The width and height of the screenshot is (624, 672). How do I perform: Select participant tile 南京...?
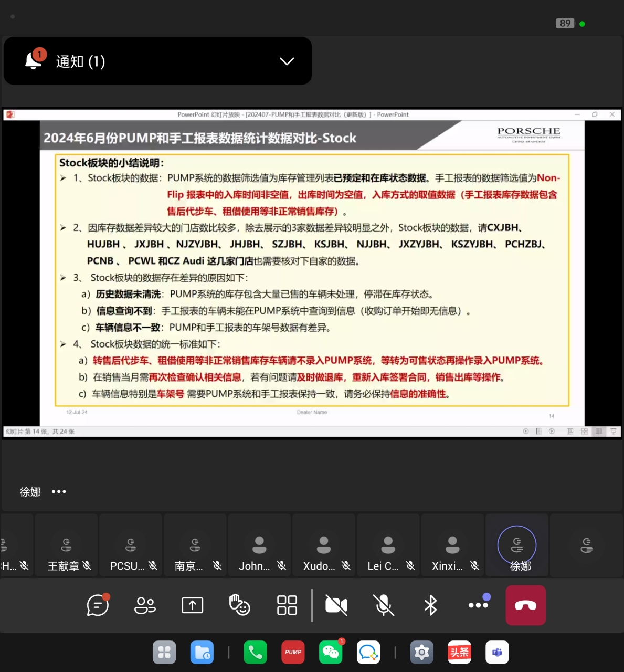(x=195, y=545)
